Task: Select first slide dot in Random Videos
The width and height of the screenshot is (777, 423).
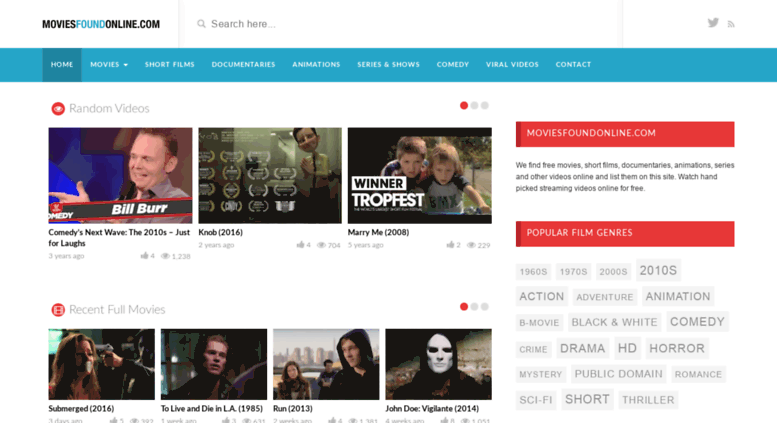Action: (464, 106)
